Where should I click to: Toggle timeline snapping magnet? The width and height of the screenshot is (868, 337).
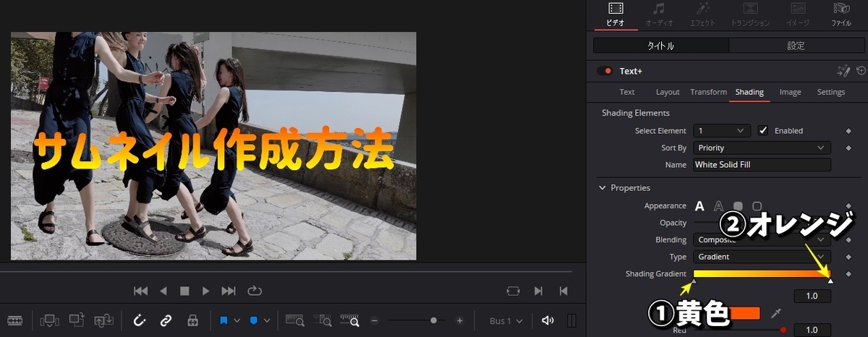(x=140, y=320)
